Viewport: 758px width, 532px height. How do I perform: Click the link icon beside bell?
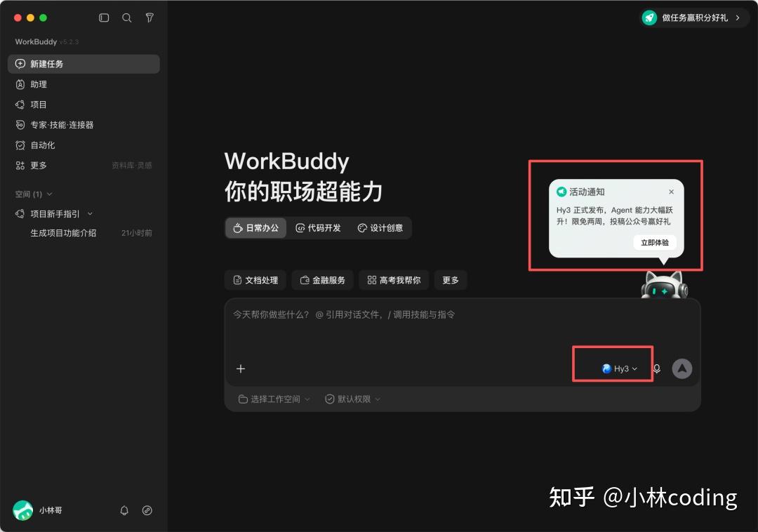pos(147,510)
